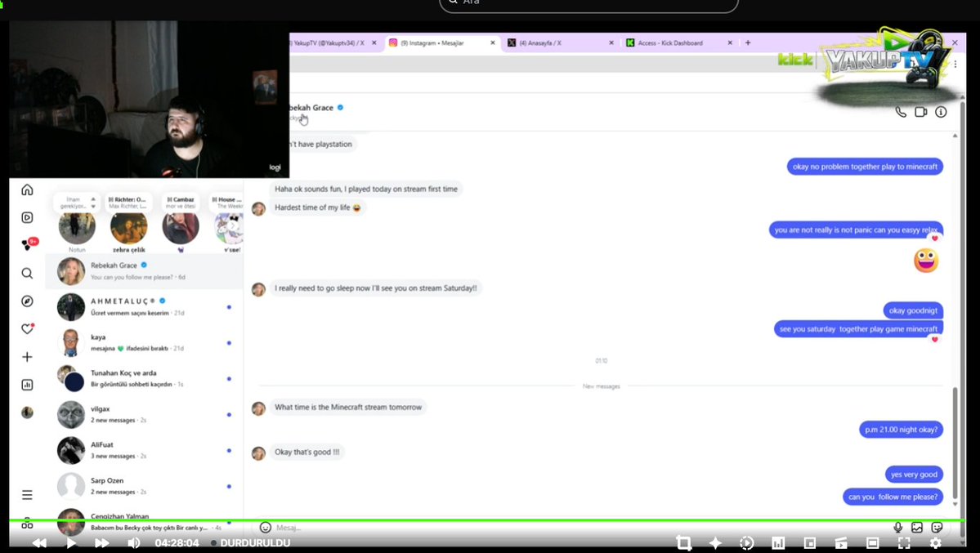Click the sticker icon in message box
Screen dimensions: 980x553
click(x=937, y=528)
